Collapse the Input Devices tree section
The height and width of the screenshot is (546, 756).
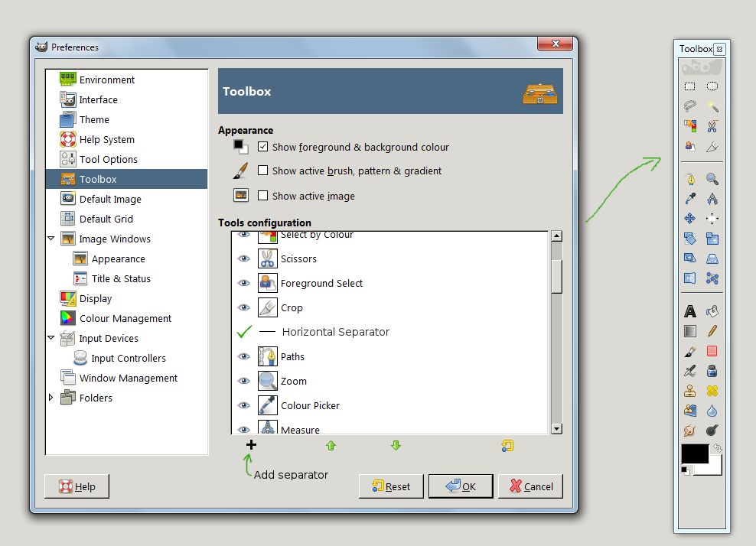(x=51, y=338)
